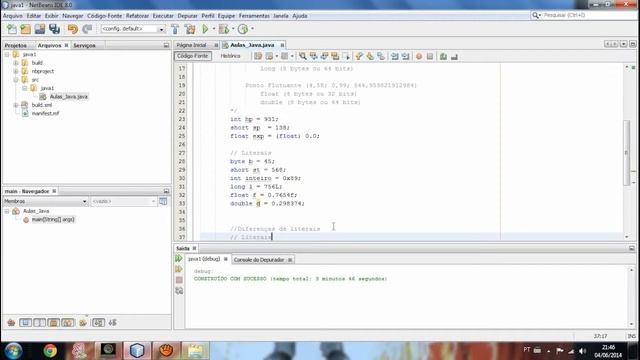Toggle Show Non-Public Members filter in Navegador

[54, 323]
